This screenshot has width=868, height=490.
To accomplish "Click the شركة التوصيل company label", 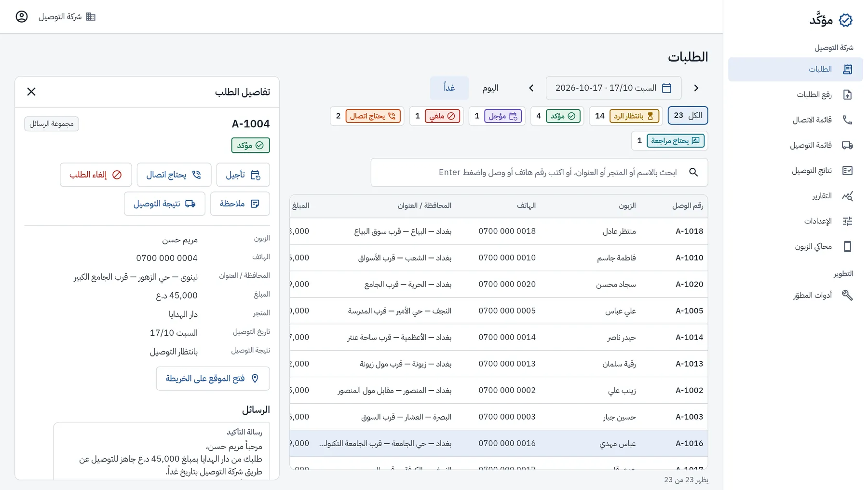I will pyautogui.click(x=60, y=16).
